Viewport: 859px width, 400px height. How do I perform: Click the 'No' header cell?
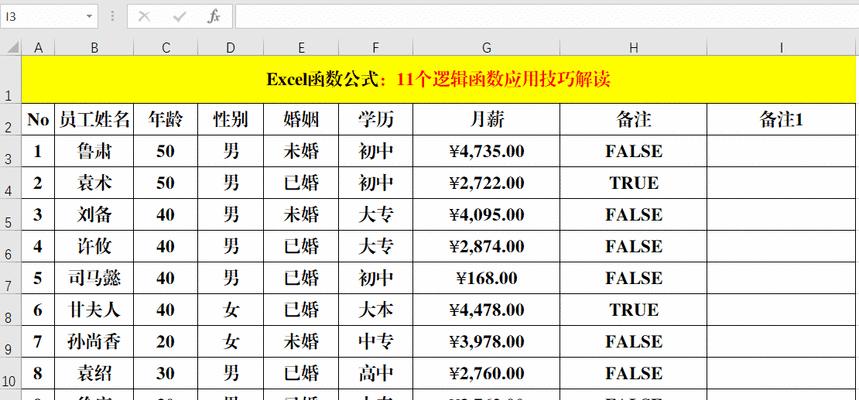38,119
